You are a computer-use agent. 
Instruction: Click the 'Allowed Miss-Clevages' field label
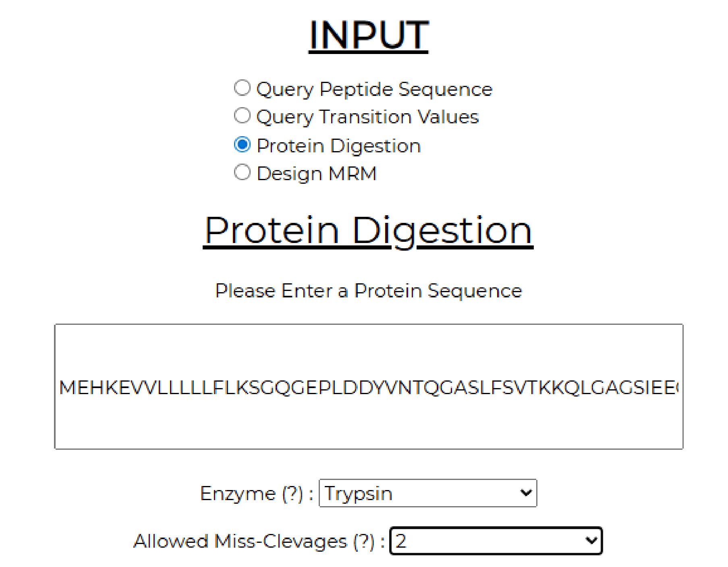[x=240, y=541]
